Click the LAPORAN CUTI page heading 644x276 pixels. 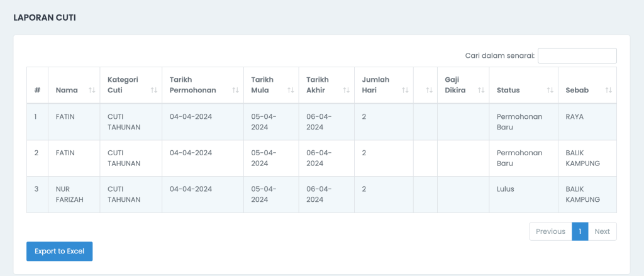pyautogui.click(x=45, y=18)
